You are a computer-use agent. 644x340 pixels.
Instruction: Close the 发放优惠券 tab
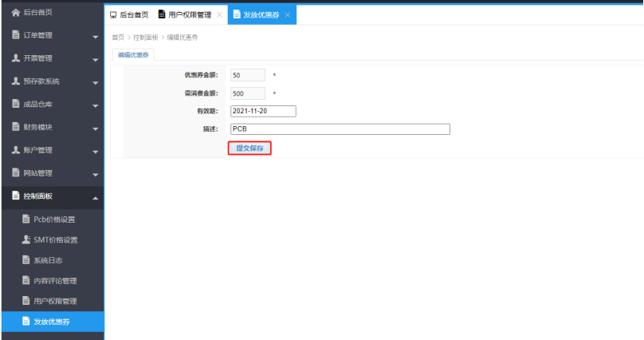click(x=288, y=15)
